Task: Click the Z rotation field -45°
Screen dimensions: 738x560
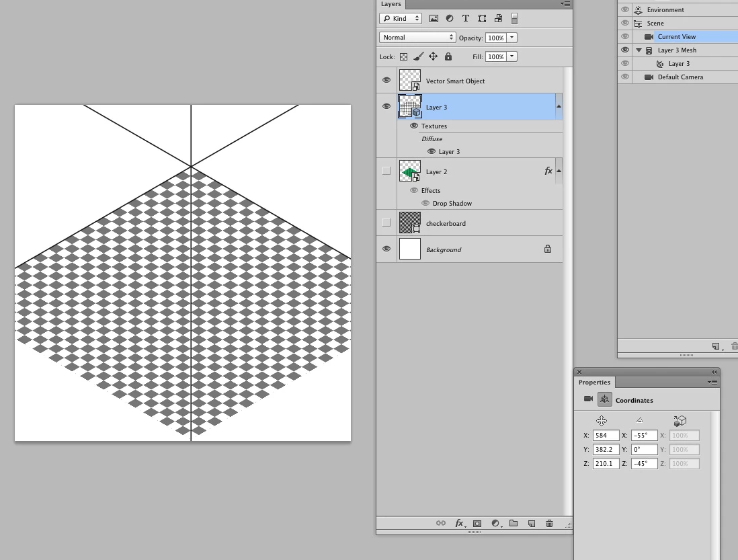Action: pyautogui.click(x=645, y=464)
